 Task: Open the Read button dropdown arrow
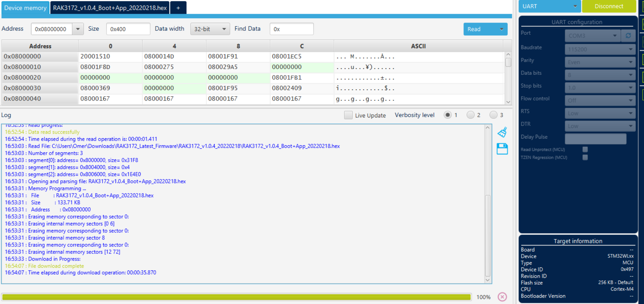click(501, 29)
